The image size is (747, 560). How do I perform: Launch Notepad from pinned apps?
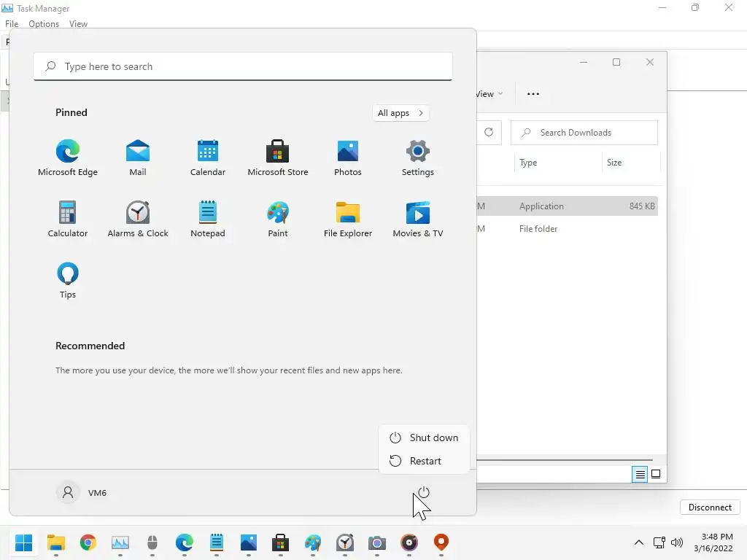[x=208, y=219]
